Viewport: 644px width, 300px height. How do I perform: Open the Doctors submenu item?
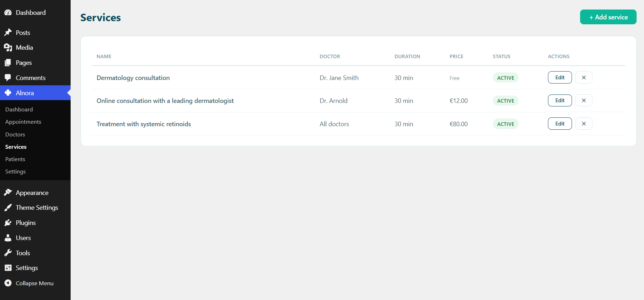(15, 135)
